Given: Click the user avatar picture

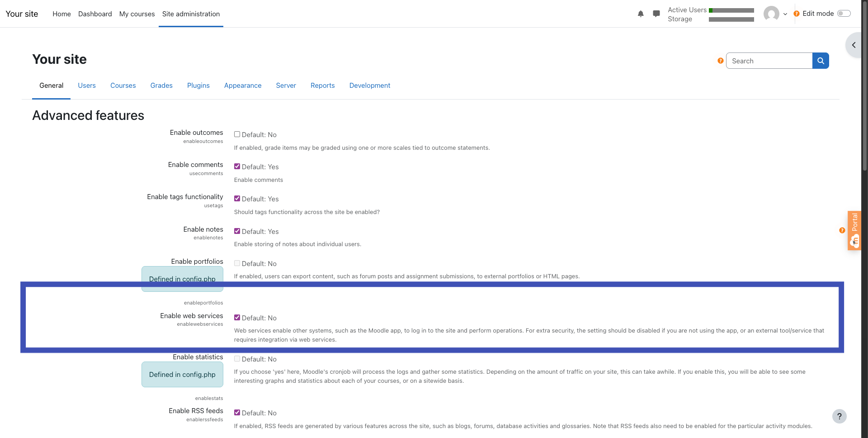Looking at the screenshot, I should (771, 14).
